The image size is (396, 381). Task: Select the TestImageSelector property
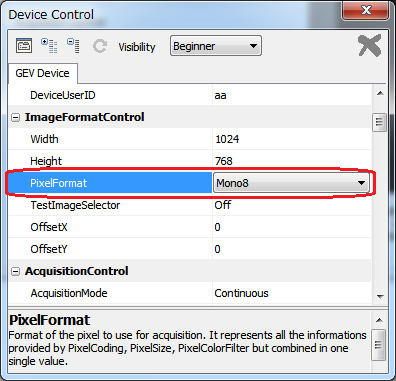point(75,205)
